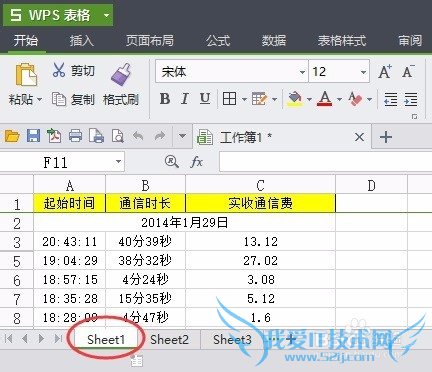Click the second printer icon with page
Image resolution: width=432 pixels, height=372 pixels.
[96, 136]
